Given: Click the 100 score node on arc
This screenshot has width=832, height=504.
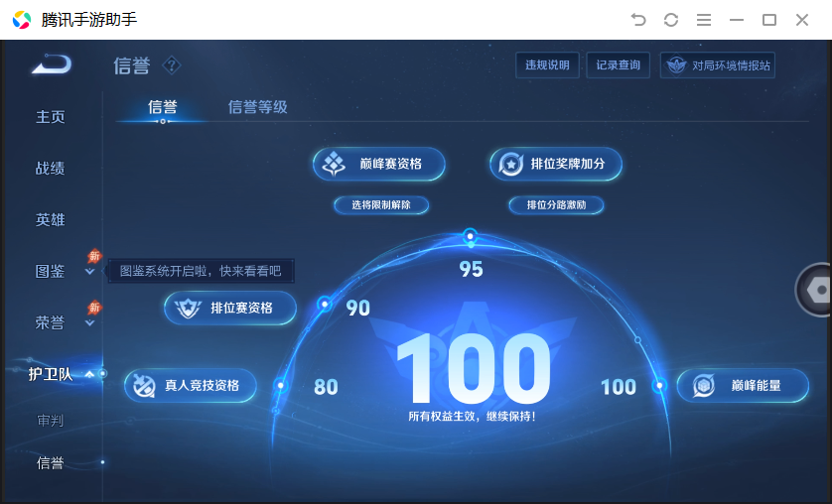Looking at the screenshot, I should click(x=659, y=385).
